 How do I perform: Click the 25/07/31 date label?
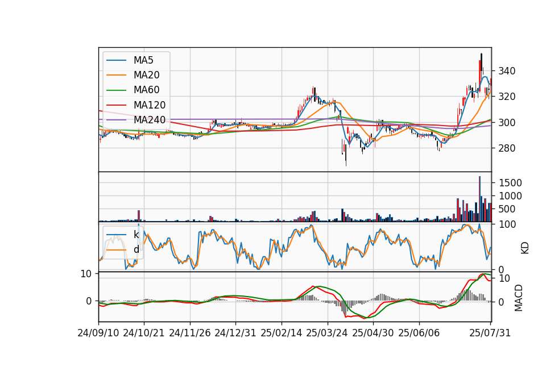pos(490,333)
